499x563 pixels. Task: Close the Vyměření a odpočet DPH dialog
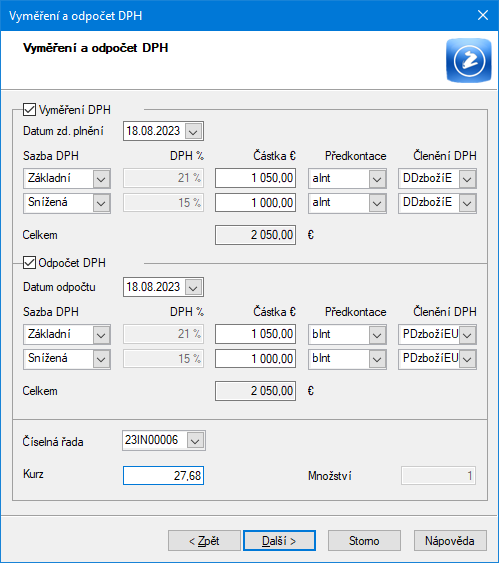(482, 15)
